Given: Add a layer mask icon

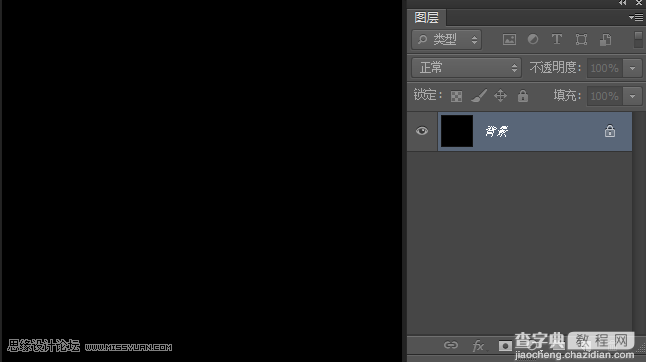Looking at the screenshot, I should [x=505, y=346].
